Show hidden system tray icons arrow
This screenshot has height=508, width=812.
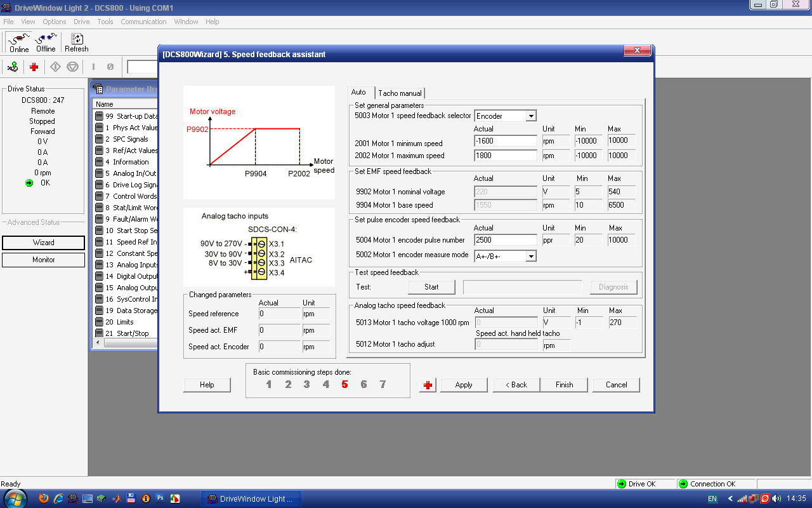pyautogui.click(x=730, y=499)
